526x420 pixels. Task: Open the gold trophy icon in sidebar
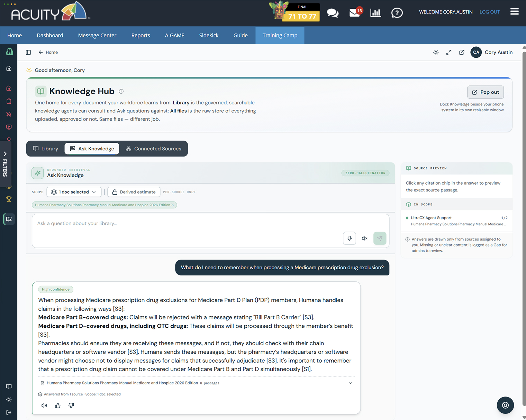[x=9, y=199]
